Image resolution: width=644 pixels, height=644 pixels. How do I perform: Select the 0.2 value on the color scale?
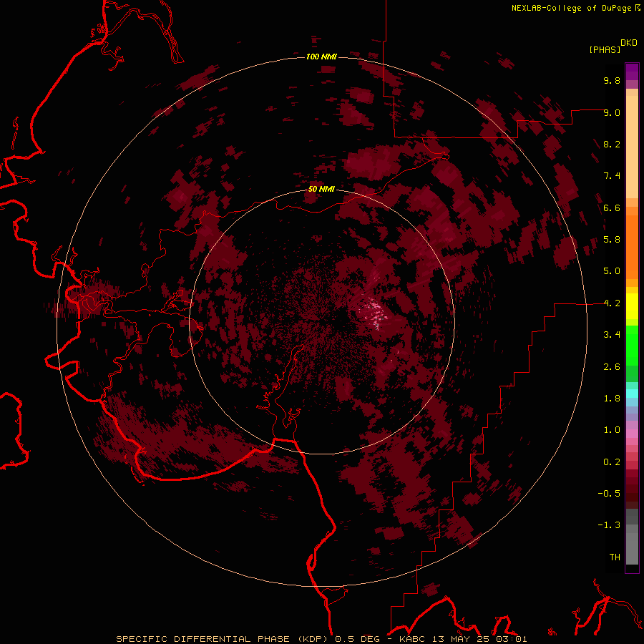point(612,462)
